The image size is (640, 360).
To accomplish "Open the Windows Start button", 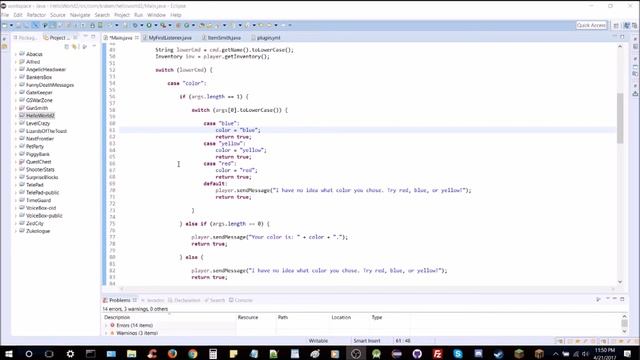I will pos(9,353).
